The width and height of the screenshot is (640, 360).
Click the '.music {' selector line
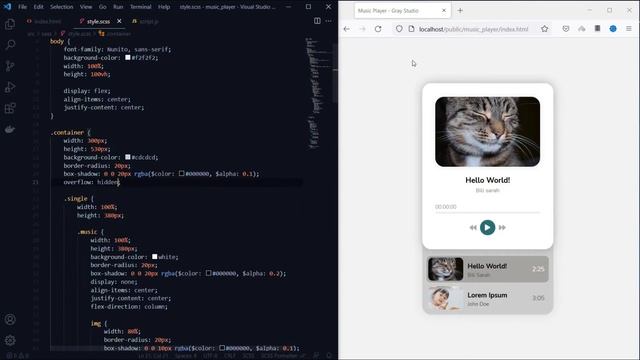pos(91,232)
